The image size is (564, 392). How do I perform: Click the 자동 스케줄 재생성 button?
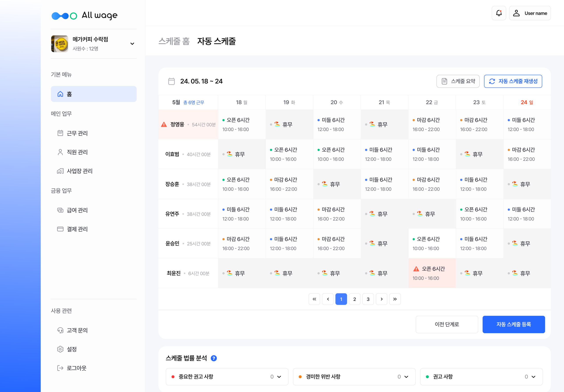pos(513,81)
